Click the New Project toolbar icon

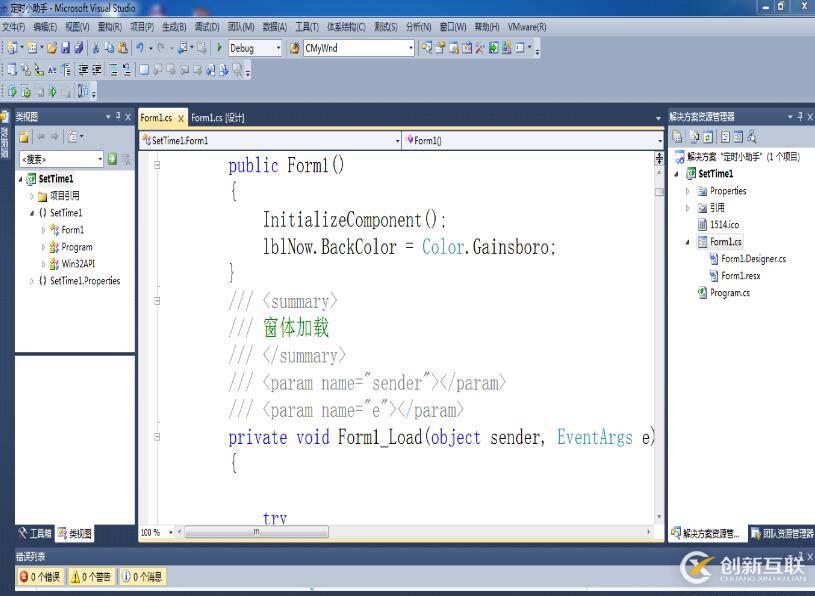[12, 48]
